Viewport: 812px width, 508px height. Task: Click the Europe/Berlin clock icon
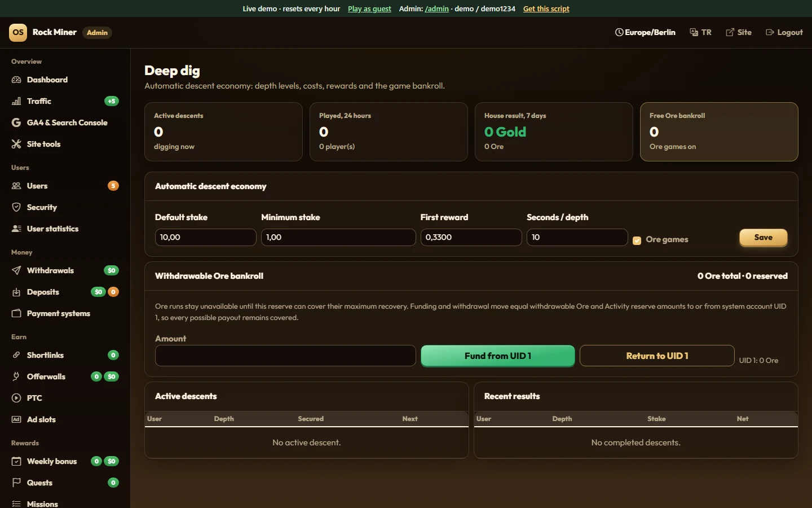[619, 32]
